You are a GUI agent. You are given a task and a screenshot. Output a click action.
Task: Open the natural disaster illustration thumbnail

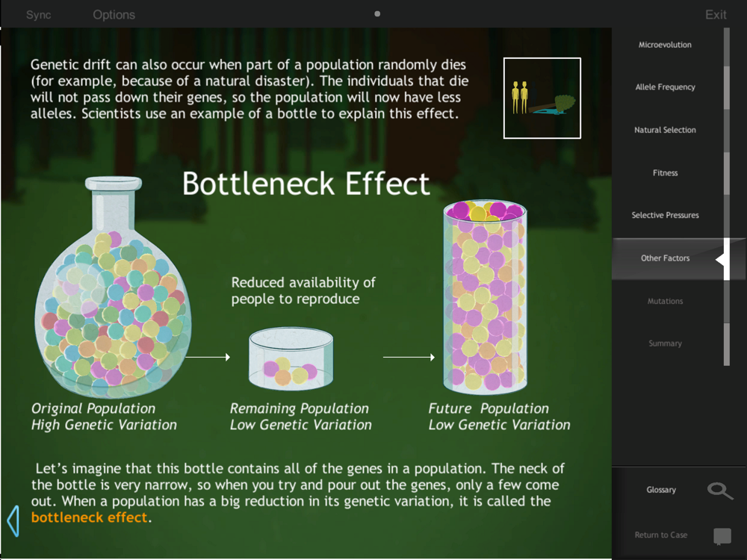click(542, 98)
